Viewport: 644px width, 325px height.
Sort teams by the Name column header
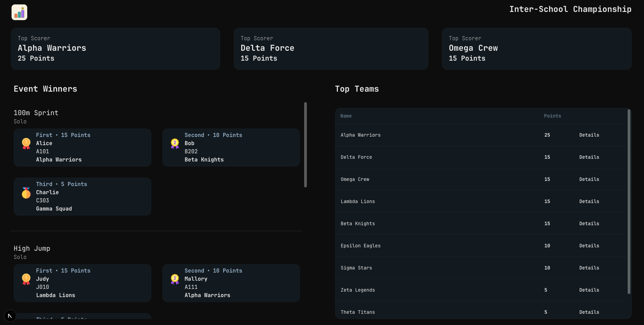(346, 116)
